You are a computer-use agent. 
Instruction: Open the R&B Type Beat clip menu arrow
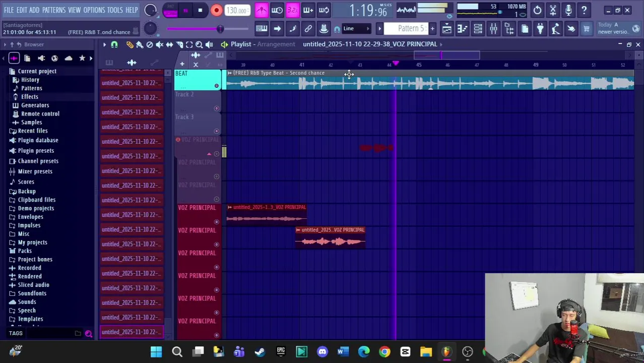(x=230, y=73)
